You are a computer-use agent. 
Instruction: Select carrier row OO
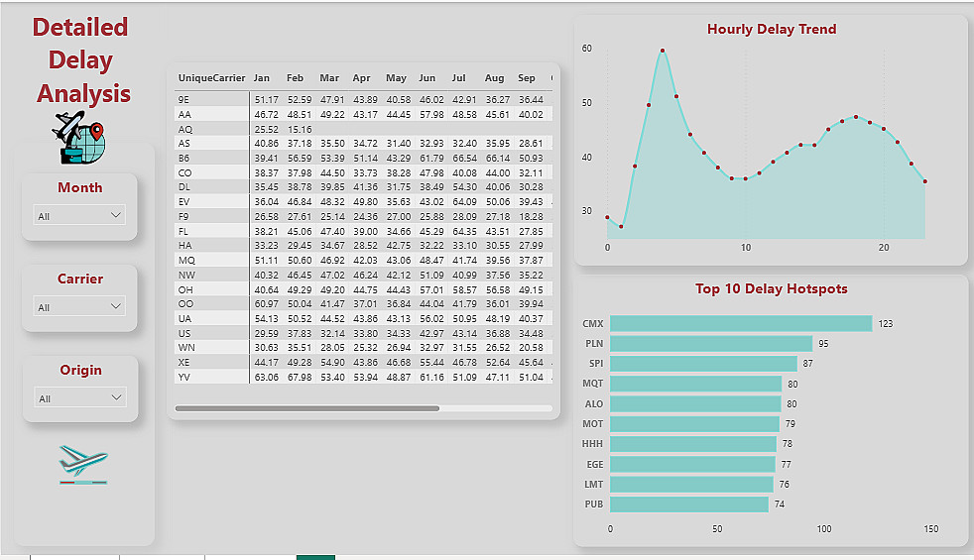tap(363, 303)
